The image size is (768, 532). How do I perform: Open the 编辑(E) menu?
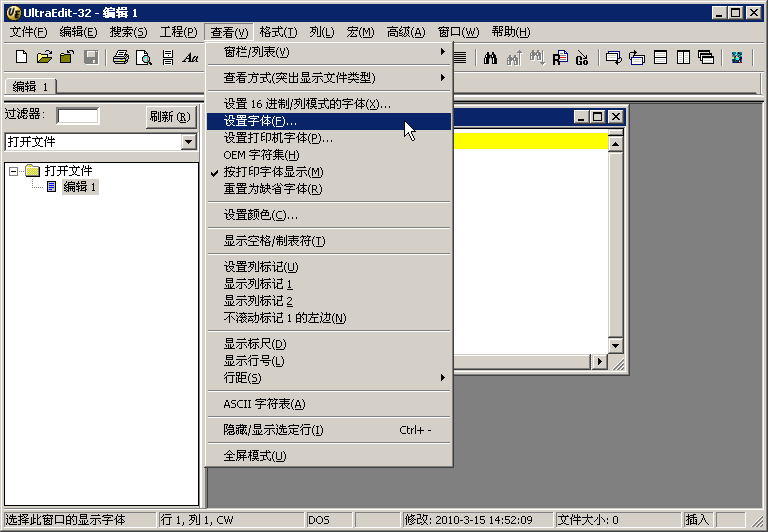point(78,32)
